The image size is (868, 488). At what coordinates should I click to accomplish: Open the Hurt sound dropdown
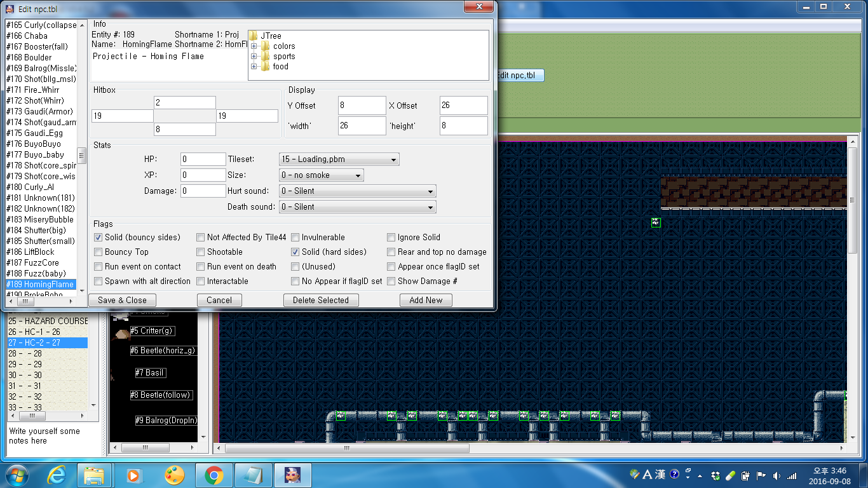tap(357, 191)
